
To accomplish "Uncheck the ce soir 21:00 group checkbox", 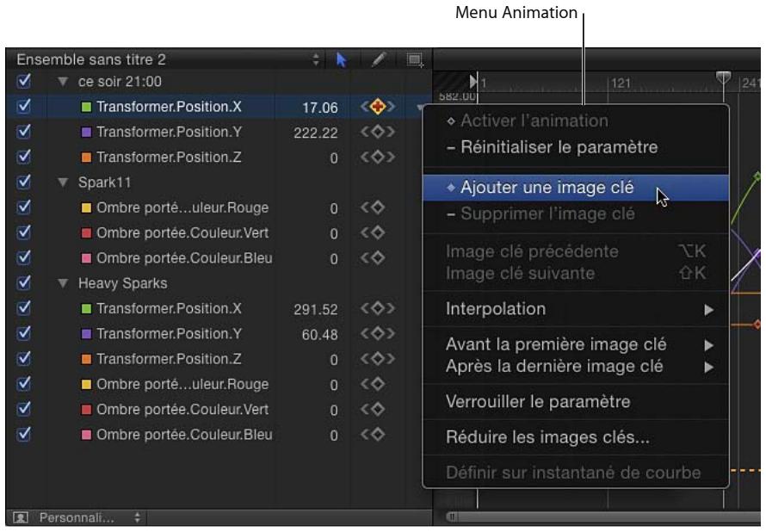I will tap(24, 81).
